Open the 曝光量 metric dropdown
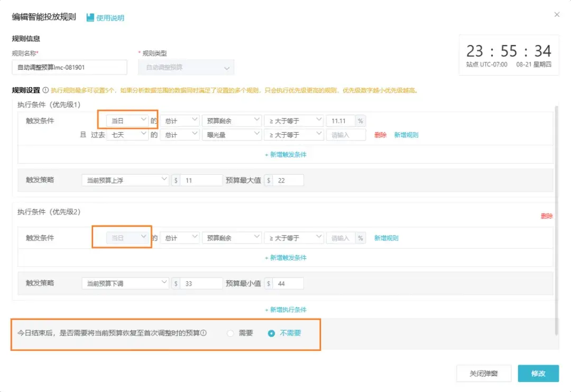 point(232,135)
